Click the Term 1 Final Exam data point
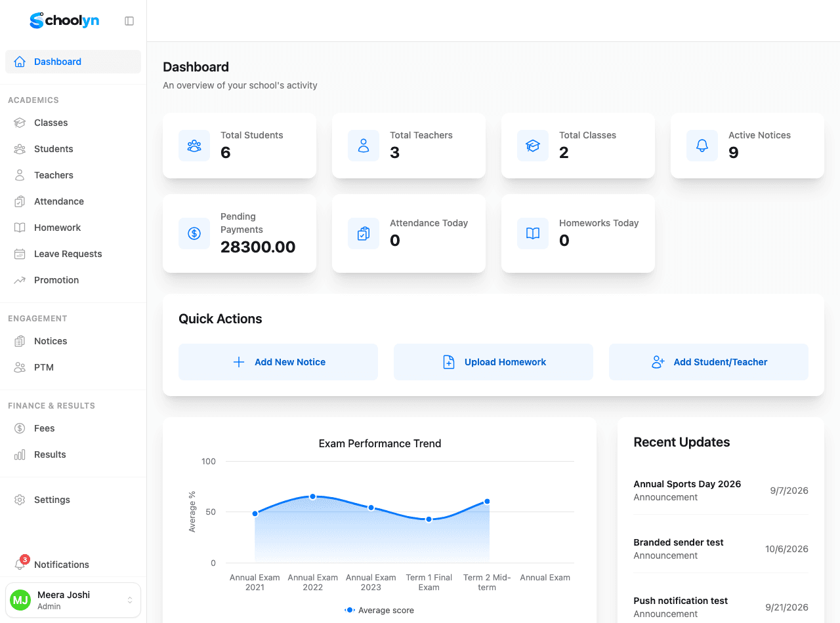The height and width of the screenshot is (623, 840). tap(429, 519)
